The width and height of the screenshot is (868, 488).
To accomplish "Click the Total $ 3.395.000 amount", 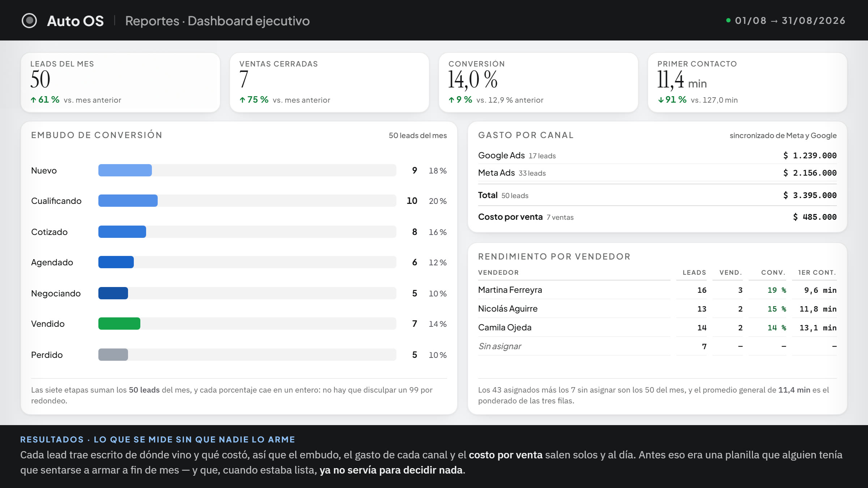I will coord(810,195).
